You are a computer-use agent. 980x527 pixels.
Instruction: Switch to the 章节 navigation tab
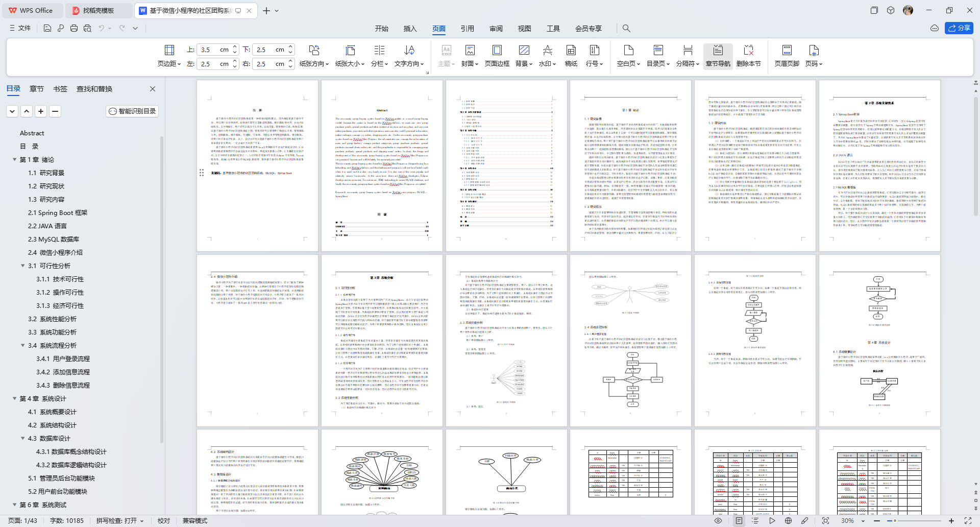pyautogui.click(x=37, y=89)
